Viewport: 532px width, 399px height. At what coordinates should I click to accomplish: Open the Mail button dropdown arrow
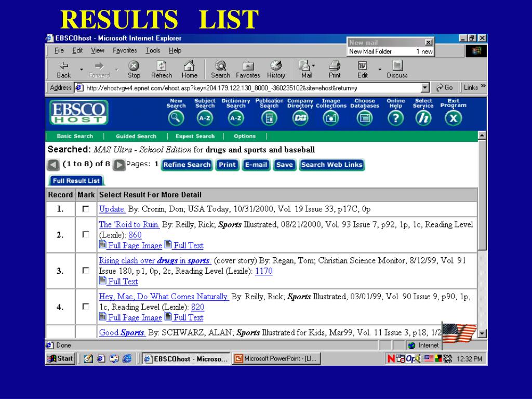click(x=313, y=65)
